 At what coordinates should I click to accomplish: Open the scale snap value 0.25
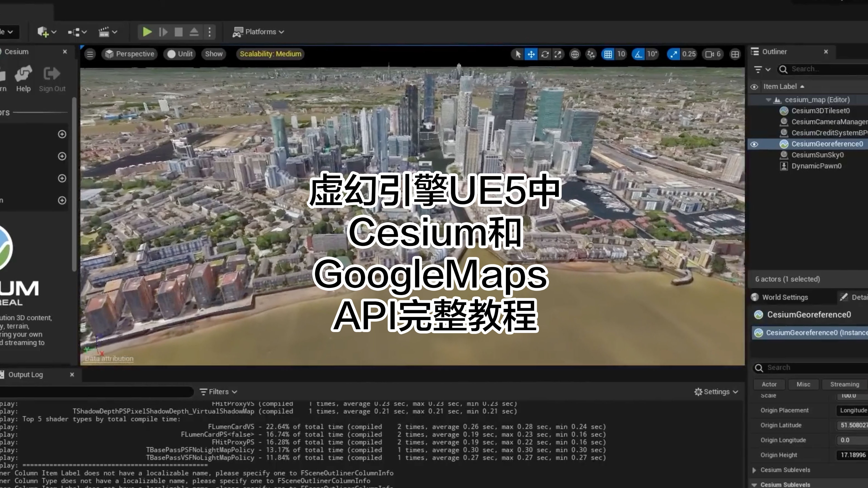[689, 54]
